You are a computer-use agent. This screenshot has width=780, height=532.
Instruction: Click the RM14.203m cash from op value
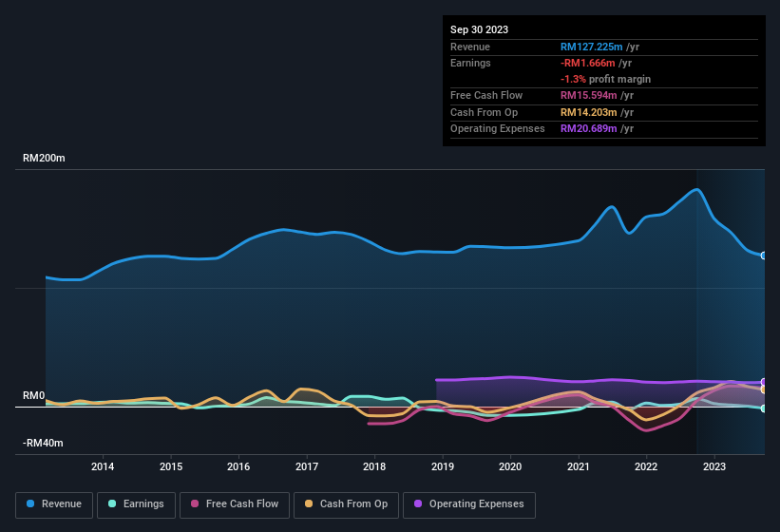click(x=588, y=112)
